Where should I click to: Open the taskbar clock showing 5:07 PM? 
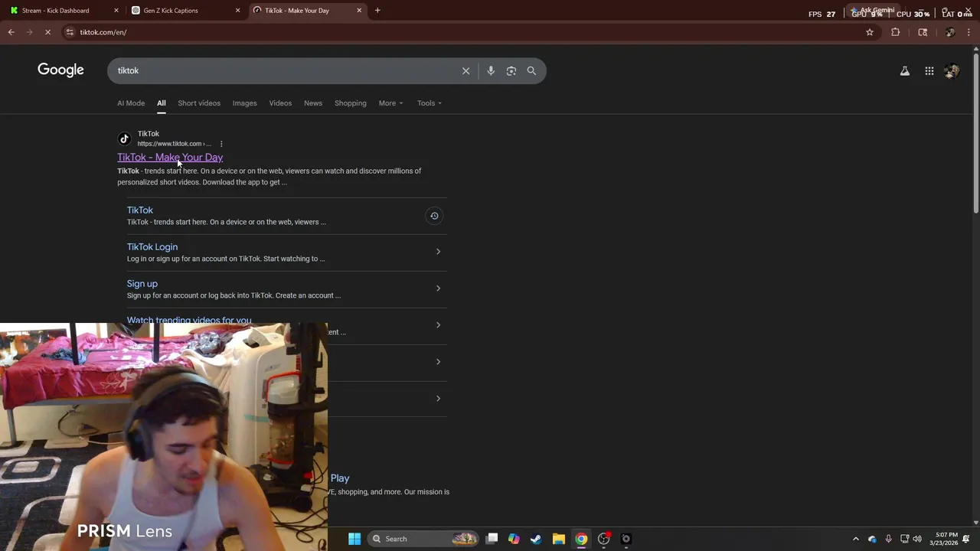(x=943, y=539)
